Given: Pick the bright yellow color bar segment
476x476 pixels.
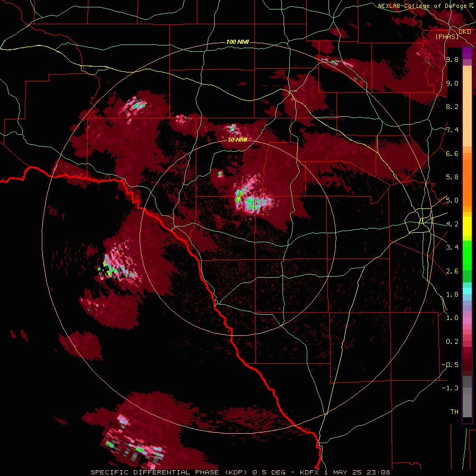Looking at the screenshot, I should [467, 226].
